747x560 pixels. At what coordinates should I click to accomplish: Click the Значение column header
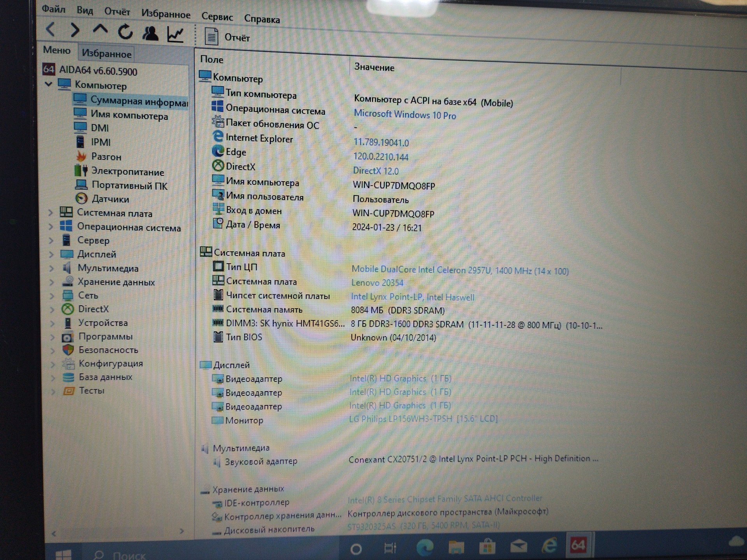point(374,67)
